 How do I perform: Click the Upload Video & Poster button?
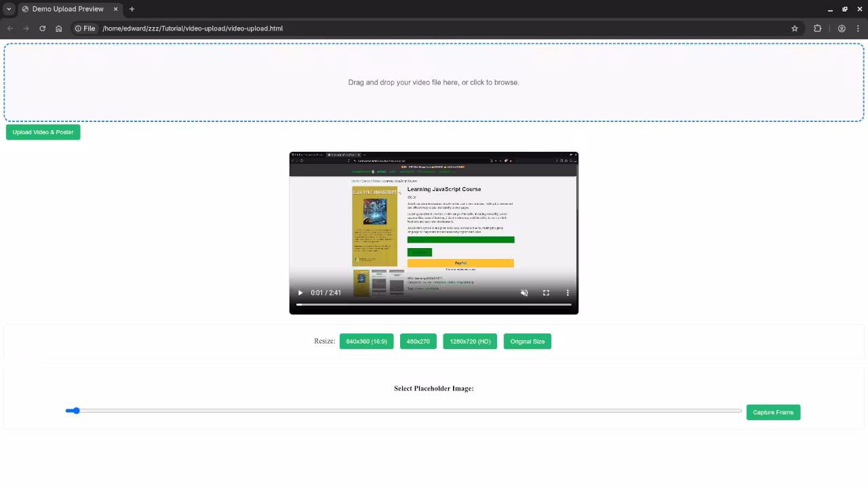[x=42, y=131]
